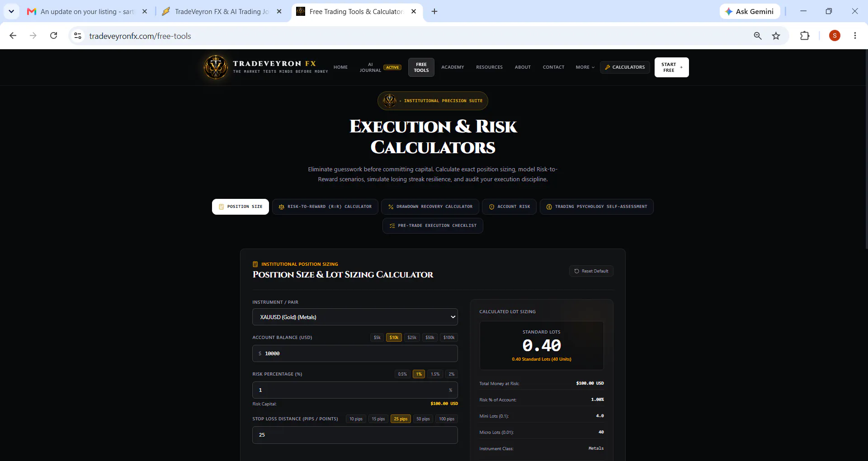
Task: Select the $25k balance preset
Action: coord(412,338)
